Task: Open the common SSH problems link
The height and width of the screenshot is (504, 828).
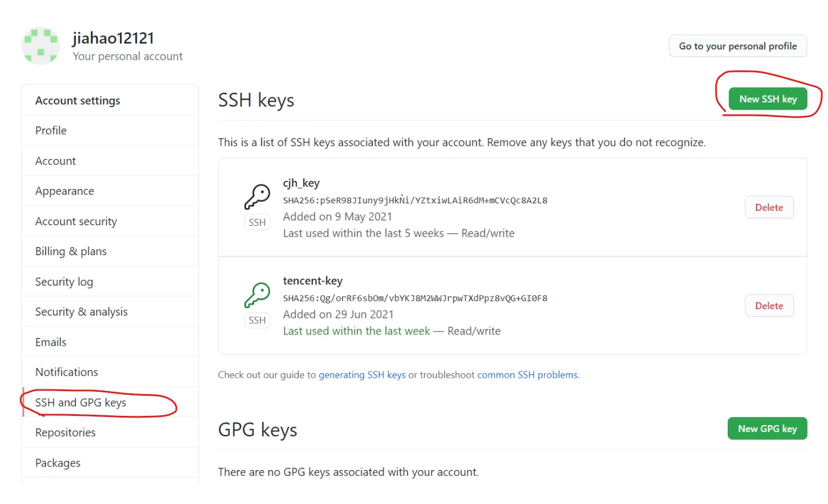Action: coord(527,375)
